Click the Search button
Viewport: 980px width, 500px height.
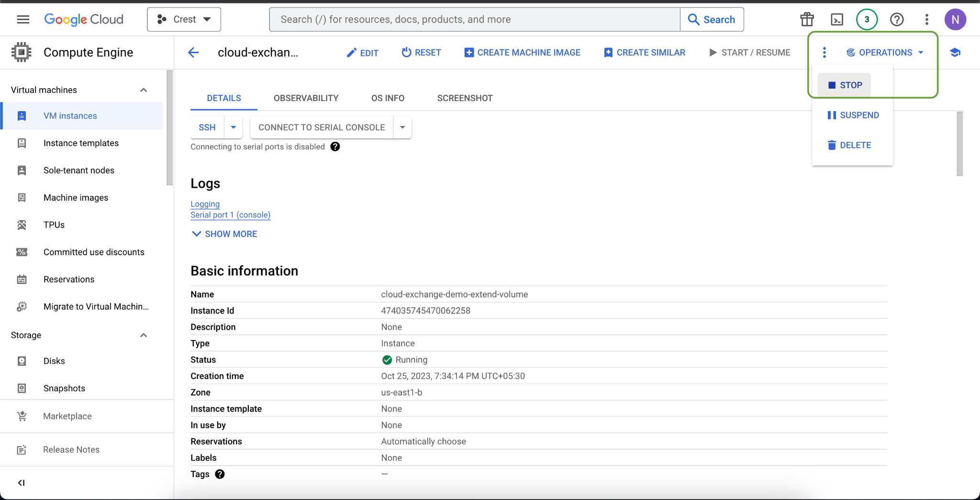[x=712, y=19]
